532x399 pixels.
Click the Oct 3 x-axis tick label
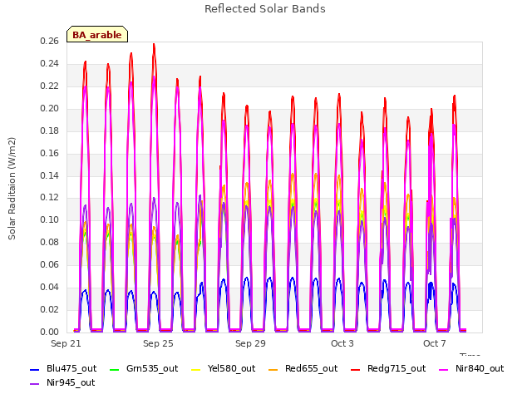[x=342, y=343]
